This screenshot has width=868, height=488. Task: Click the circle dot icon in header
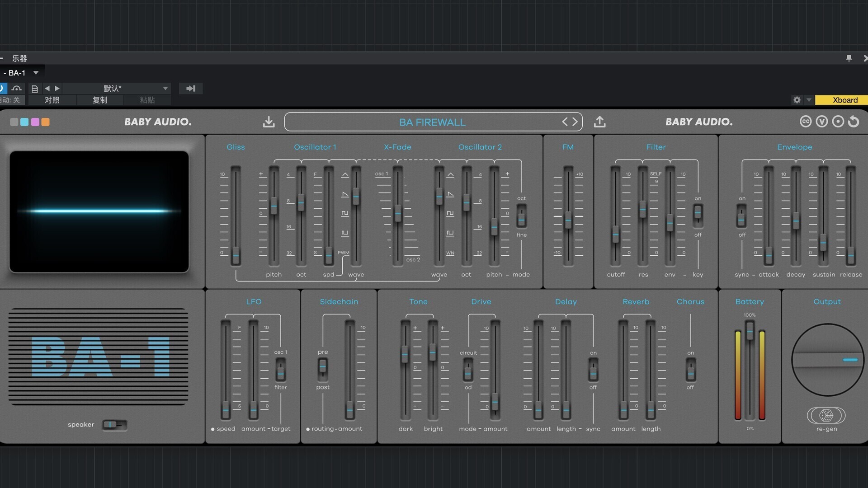click(838, 122)
